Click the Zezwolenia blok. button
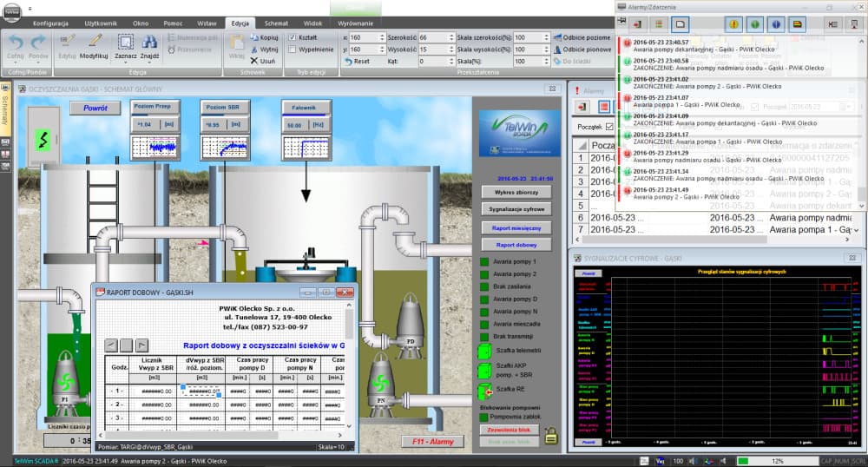 coord(509,430)
